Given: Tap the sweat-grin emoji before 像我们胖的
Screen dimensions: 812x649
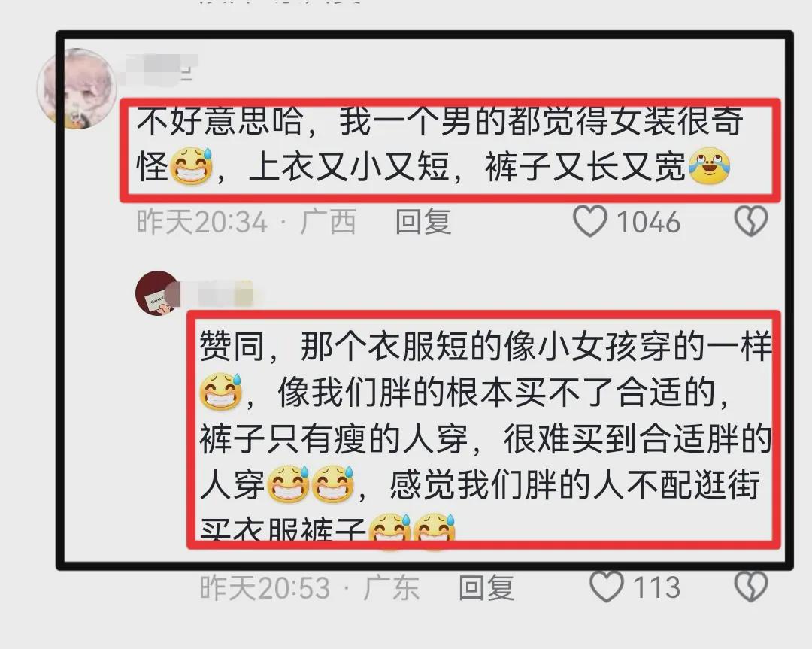Looking at the screenshot, I should click(x=221, y=391).
